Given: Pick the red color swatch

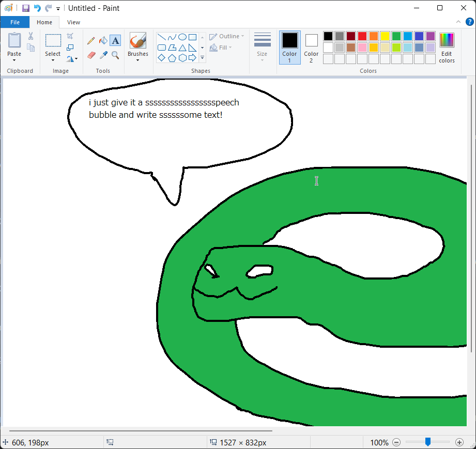Looking at the screenshot, I should [x=362, y=36].
